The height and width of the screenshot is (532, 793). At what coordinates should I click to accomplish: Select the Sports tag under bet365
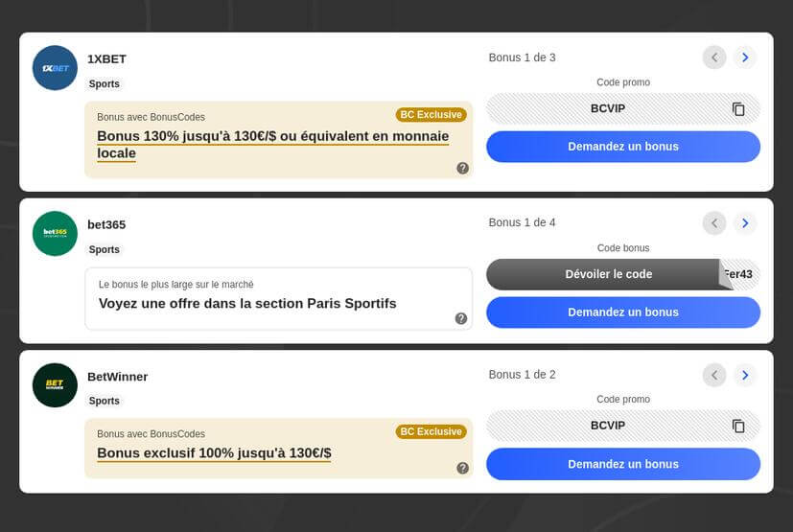click(105, 249)
